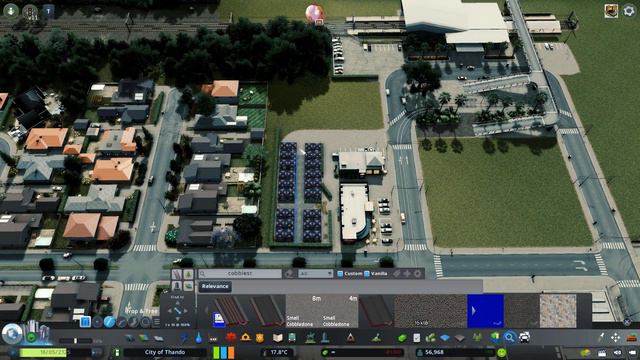Image resolution: width=640 pixels, height=360 pixels.
Task: Click the Find It search field
Action: pyautogui.click(x=240, y=273)
